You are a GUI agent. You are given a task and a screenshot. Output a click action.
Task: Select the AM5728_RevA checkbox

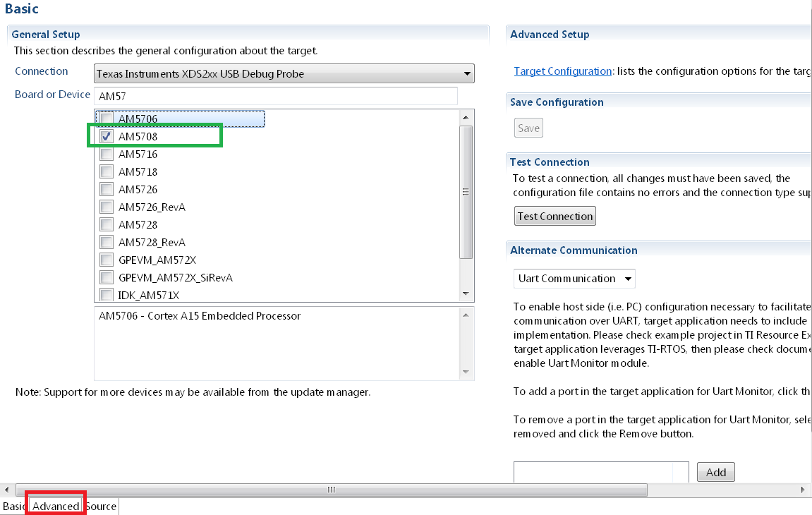[x=105, y=242]
